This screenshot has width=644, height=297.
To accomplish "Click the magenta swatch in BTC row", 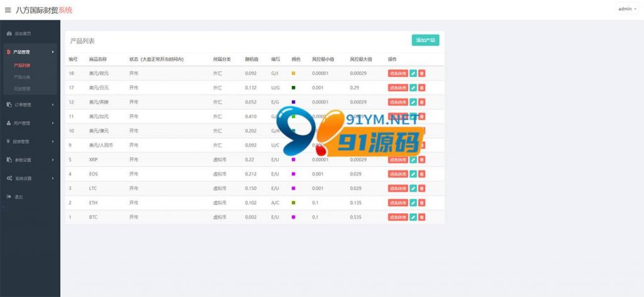I will click(293, 217).
